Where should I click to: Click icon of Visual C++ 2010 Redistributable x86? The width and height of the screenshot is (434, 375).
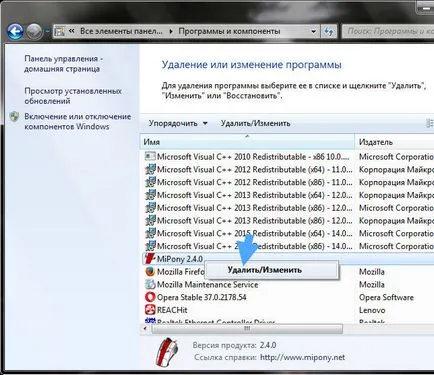(x=150, y=156)
